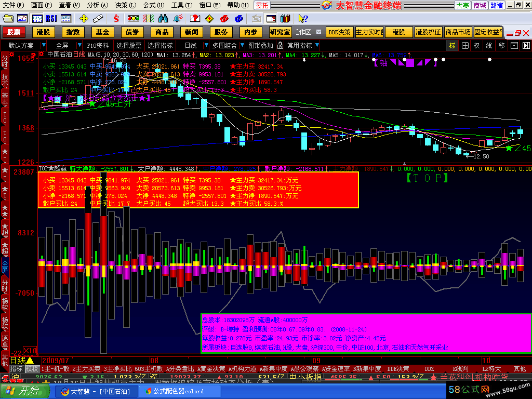
Task: Switch to 大智慧 - [中国石油] taskbar window
Action: click(96, 391)
